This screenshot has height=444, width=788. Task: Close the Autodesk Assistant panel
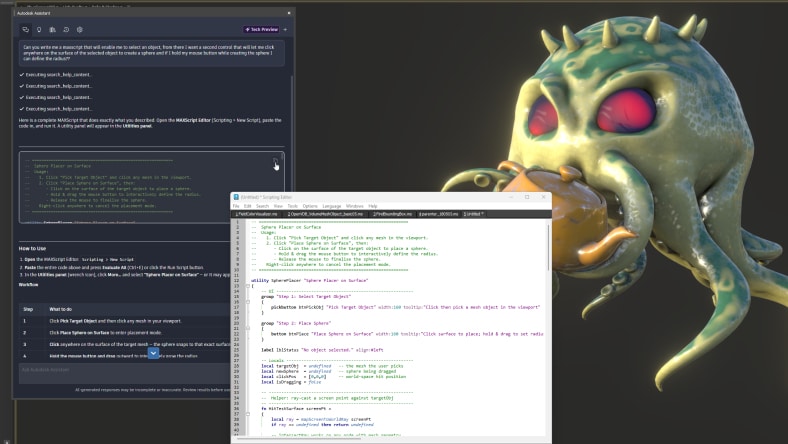tap(288, 13)
